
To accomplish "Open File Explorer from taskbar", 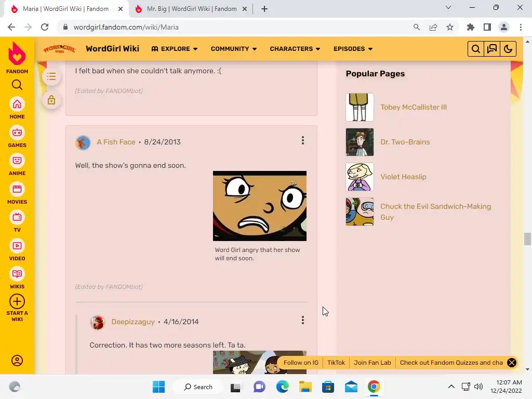I will point(305,387).
